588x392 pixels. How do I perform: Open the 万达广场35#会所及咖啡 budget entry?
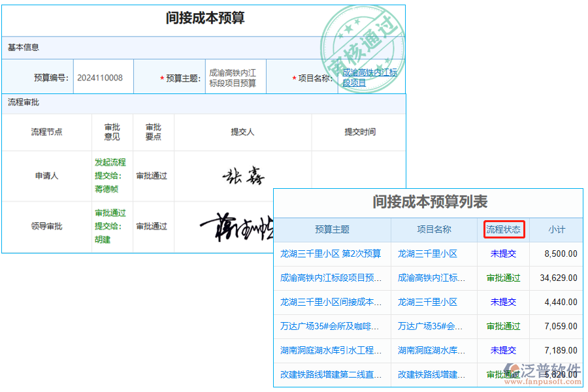pyautogui.click(x=331, y=326)
